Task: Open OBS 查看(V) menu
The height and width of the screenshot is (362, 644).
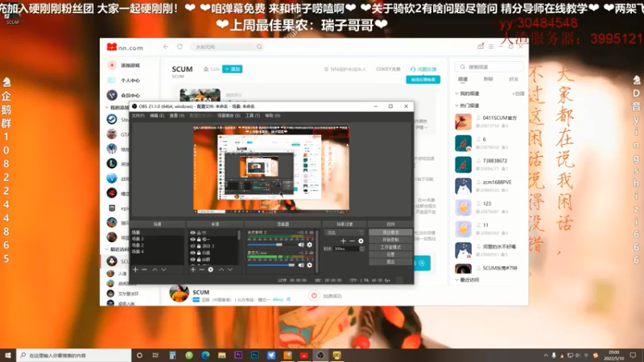Action: coord(176,116)
